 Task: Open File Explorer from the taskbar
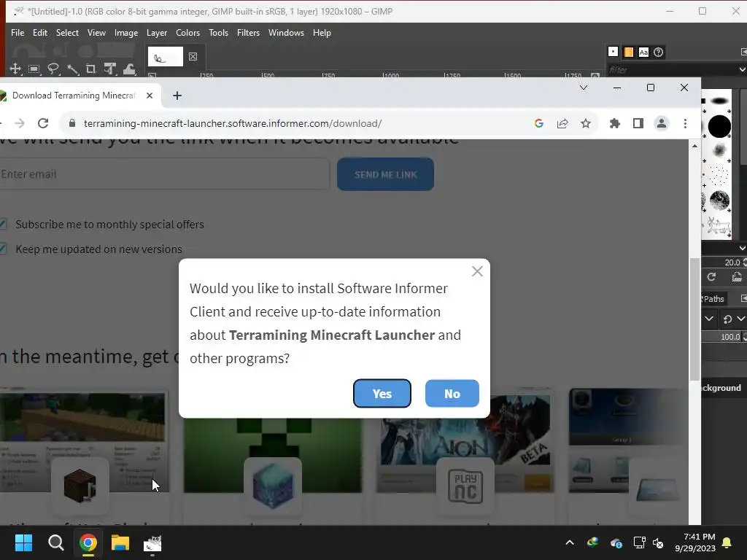(120, 542)
